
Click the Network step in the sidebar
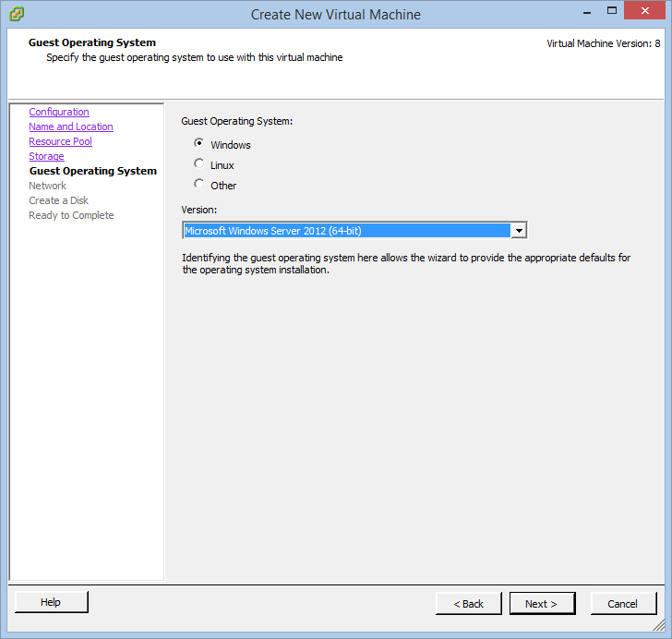tap(47, 186)
